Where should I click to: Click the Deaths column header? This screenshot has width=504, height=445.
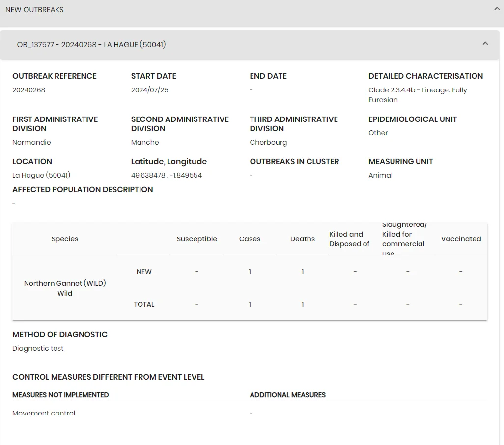point(303,239)
